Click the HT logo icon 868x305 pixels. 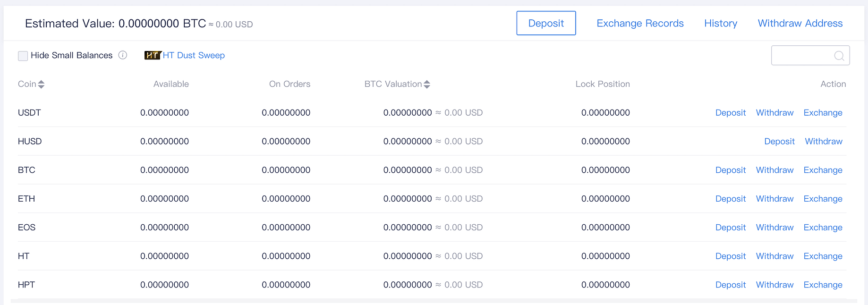153,55
